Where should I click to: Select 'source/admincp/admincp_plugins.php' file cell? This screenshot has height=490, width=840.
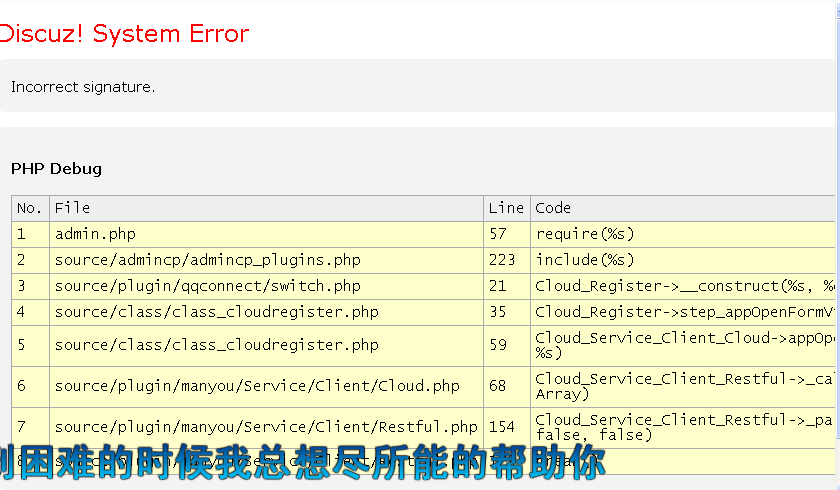click(x=266, y=260)
